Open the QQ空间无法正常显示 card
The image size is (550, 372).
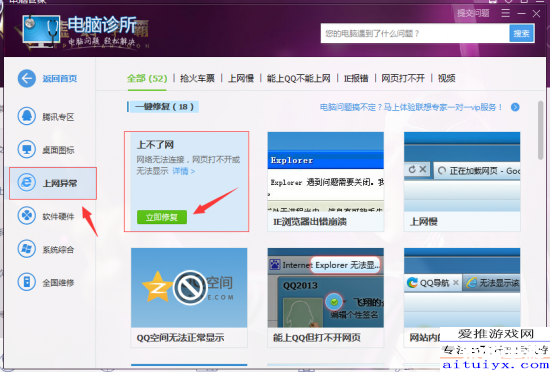tap(189, 298)
